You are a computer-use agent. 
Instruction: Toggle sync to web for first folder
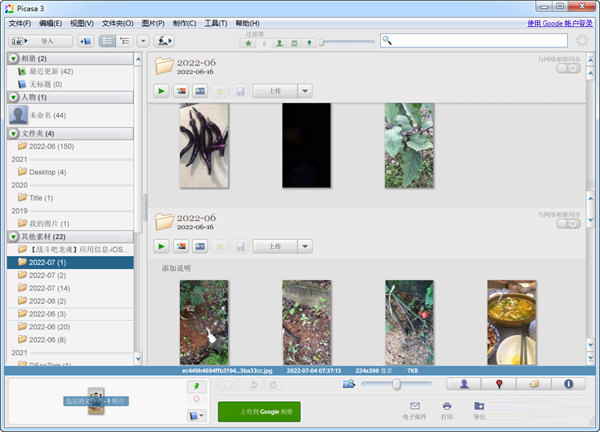point(567,69)
